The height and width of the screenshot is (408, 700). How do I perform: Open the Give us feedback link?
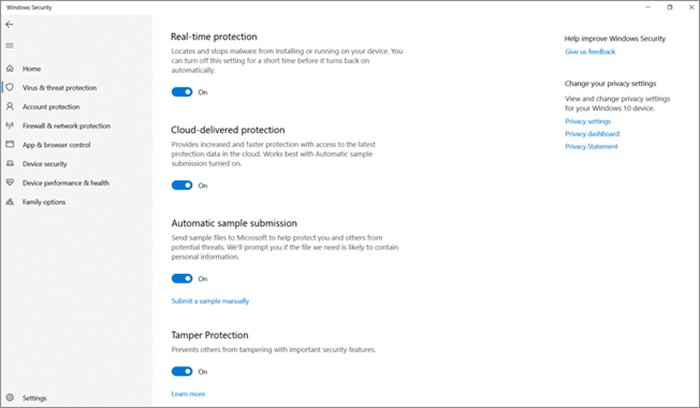pyautogui.click(x=590, y=51)
